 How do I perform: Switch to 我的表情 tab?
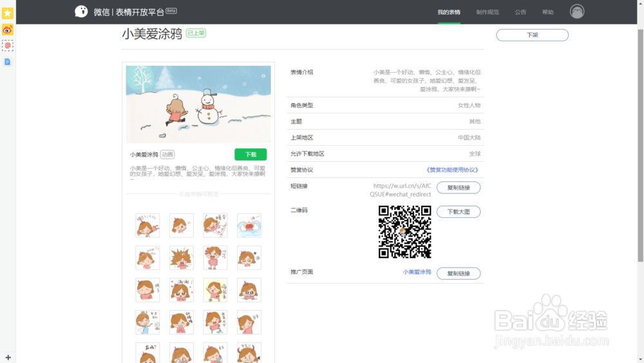click(x=448, y=12)
